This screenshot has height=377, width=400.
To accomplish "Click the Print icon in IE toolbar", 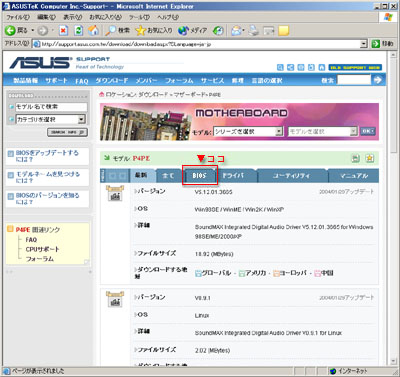I will pyautogui.click(x=254, y=31).
